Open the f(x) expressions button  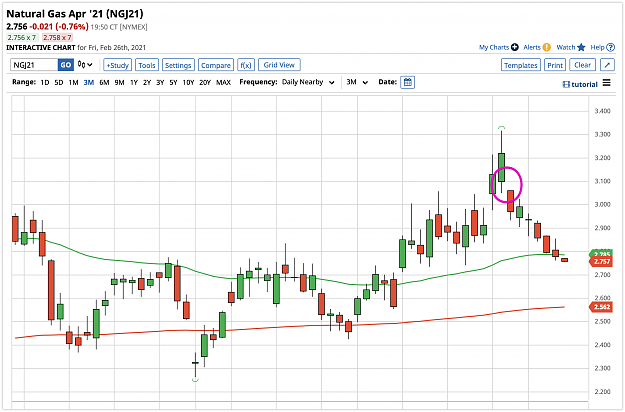(x=246, y=65)
